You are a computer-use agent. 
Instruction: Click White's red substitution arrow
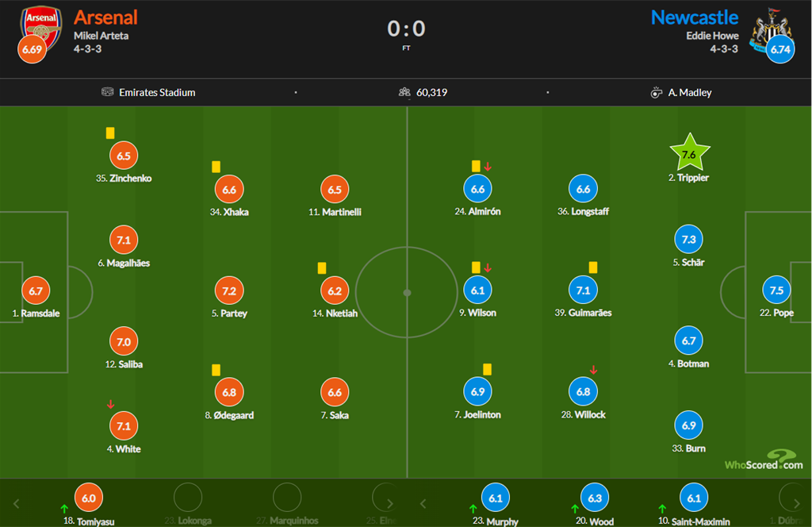point(110,405)
